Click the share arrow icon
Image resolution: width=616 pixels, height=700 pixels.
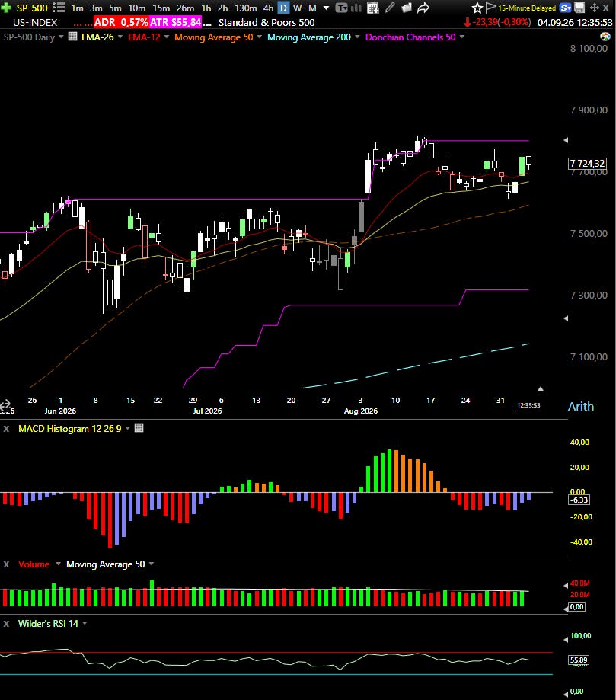(x=423, y=8)
